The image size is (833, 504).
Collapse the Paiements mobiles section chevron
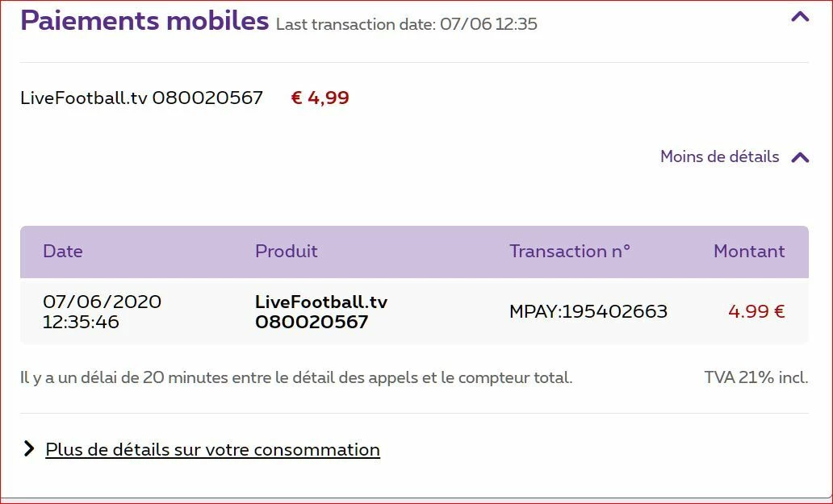pyautogui.click(x=799, y=16)
